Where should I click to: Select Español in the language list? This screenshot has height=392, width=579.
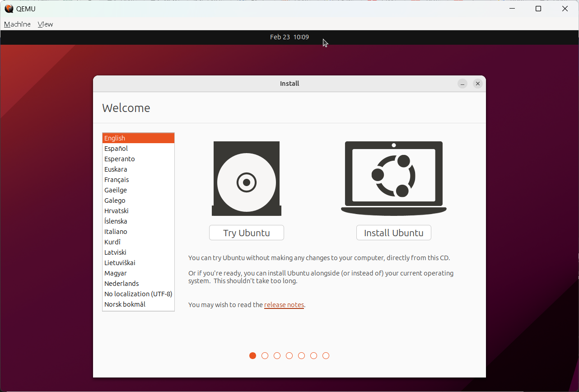[x=138, y=149]
